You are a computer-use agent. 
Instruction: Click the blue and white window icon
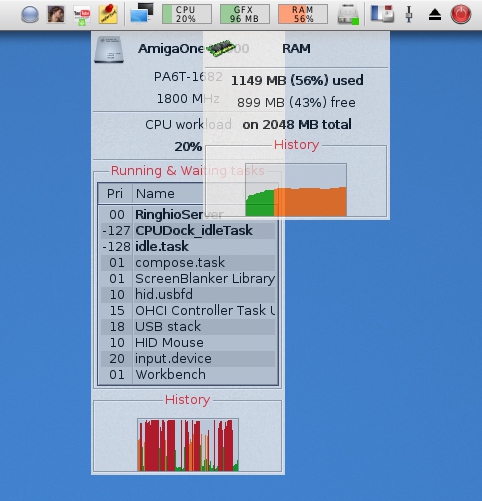[383, 14]
